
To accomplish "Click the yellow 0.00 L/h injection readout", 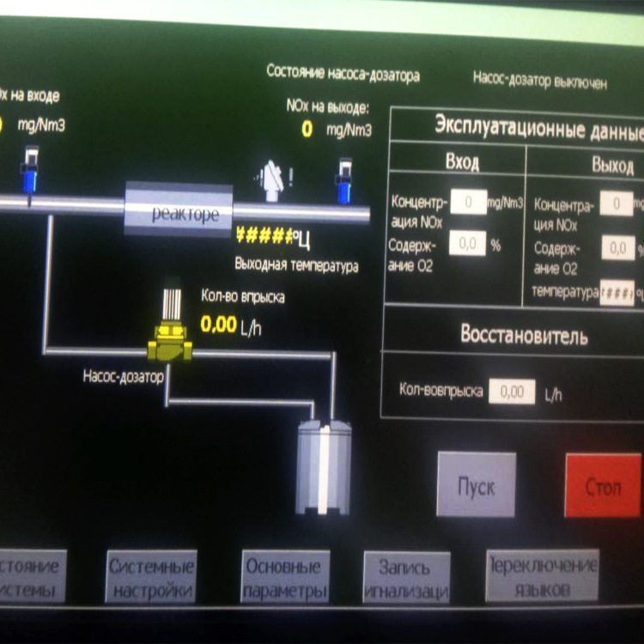I will pos(217,325).
